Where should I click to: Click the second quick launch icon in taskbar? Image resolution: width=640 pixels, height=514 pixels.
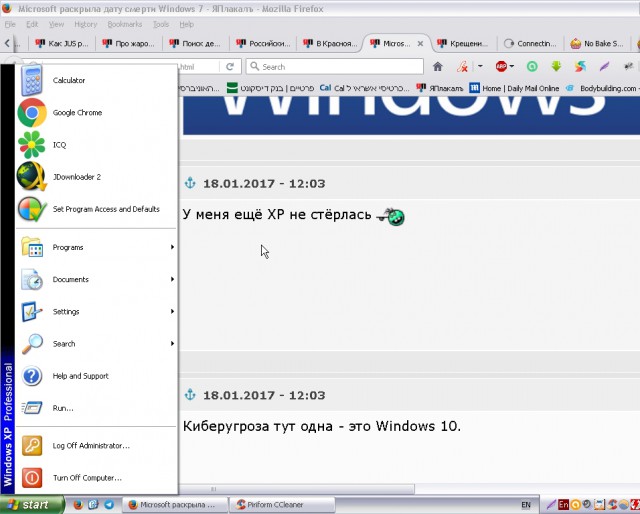point(93,505)
